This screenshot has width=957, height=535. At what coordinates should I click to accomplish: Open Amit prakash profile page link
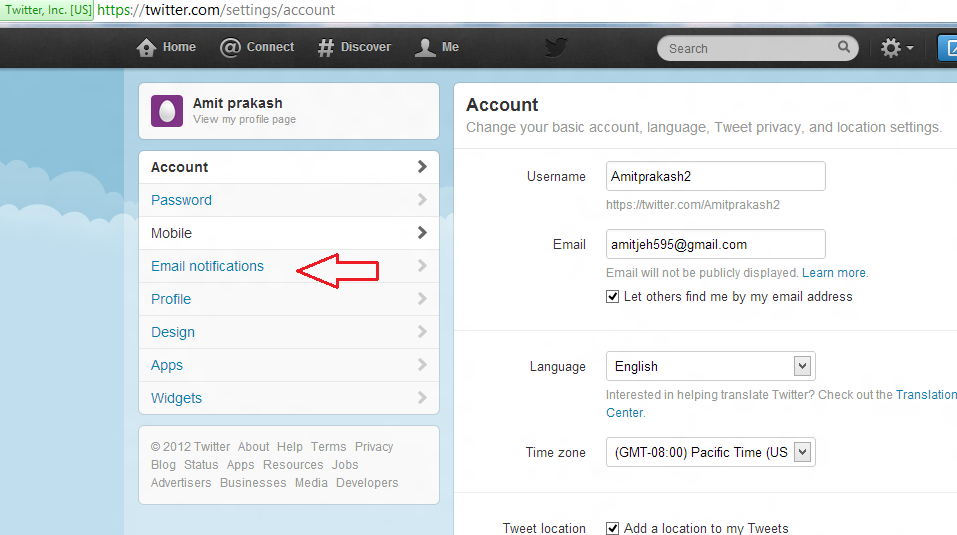pyautogui.click(x=244, y=119)
